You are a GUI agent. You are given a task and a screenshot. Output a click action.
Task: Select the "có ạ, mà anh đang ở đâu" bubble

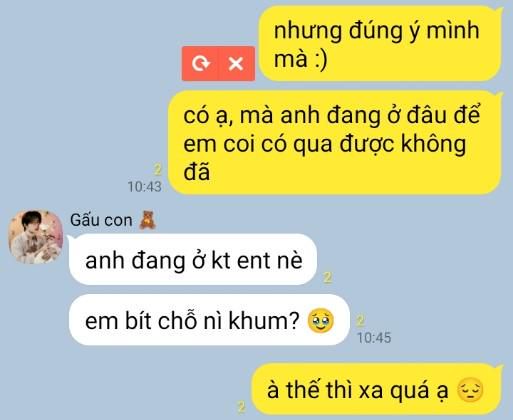coord(335,143)
